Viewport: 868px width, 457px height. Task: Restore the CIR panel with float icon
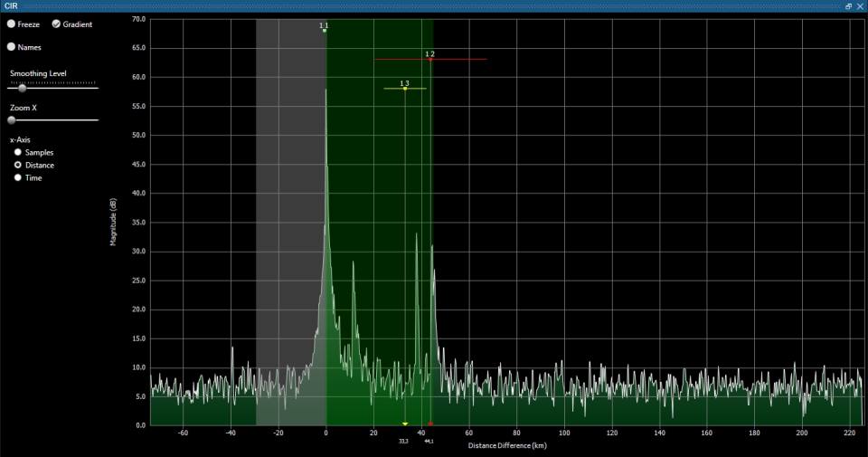point(849,6)
